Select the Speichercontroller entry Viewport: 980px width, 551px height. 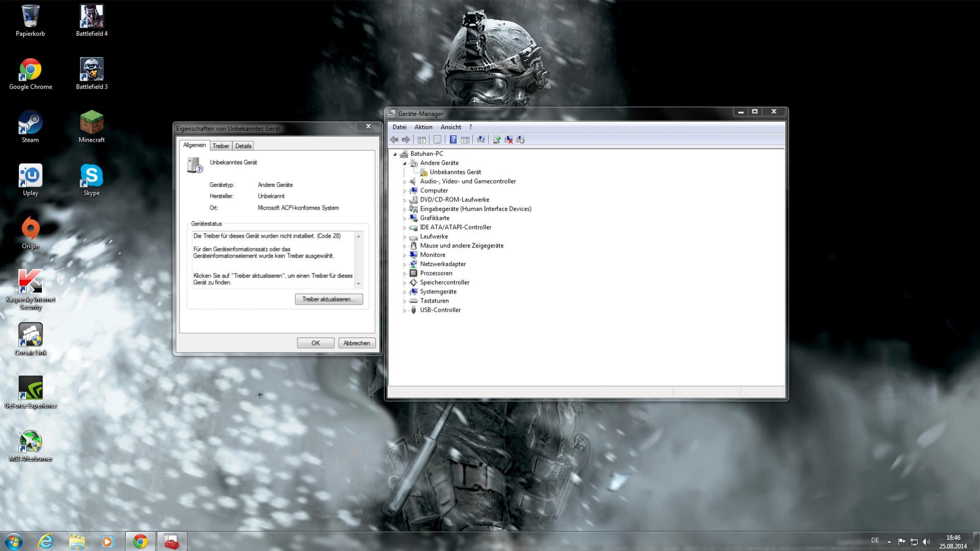(444, 283)
